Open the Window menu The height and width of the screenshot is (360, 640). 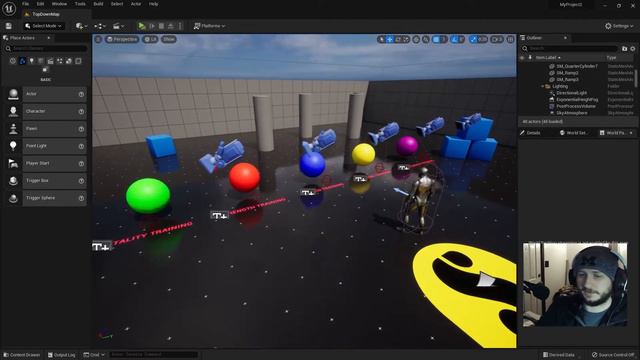point(59,4)
